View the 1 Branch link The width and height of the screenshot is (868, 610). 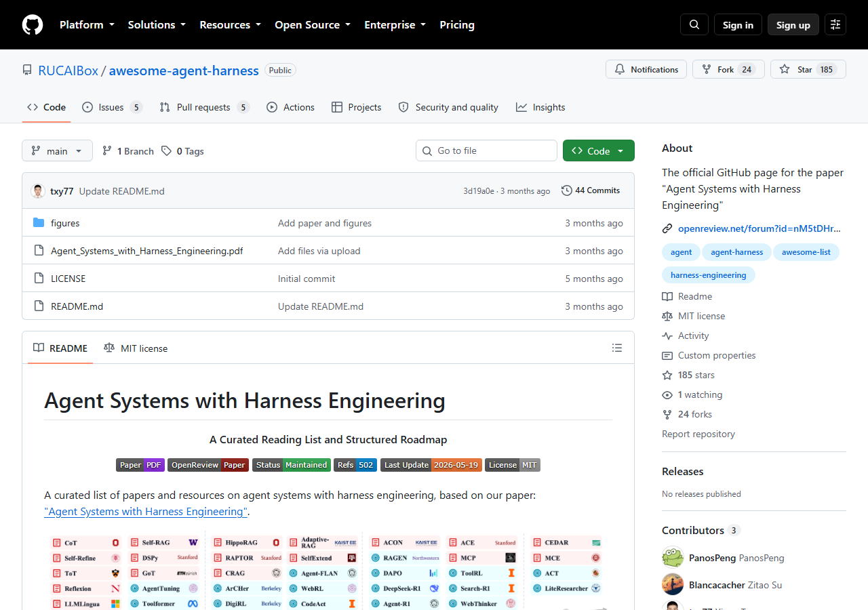[128, 151]
